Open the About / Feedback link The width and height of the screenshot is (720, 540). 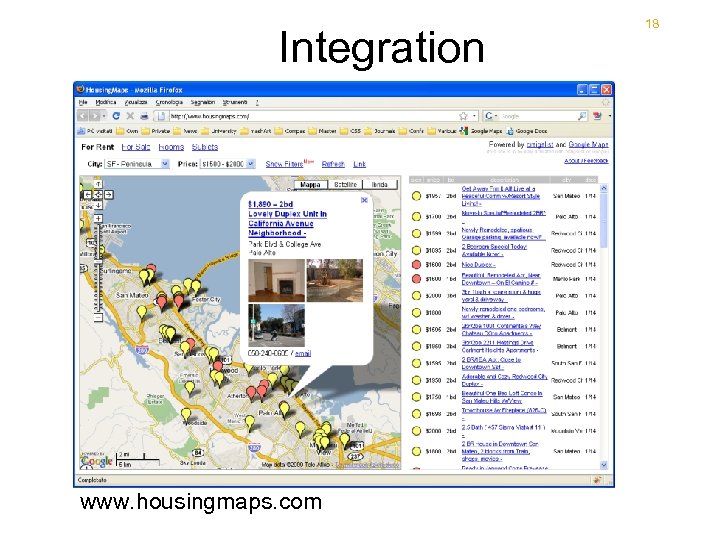(586, 161)
